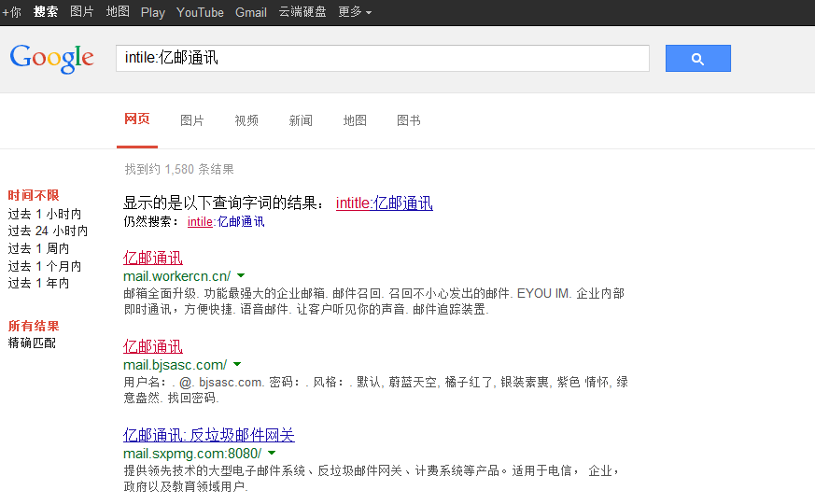
Task: Filter results to 过去 1 年内
Action: (38, 283)
